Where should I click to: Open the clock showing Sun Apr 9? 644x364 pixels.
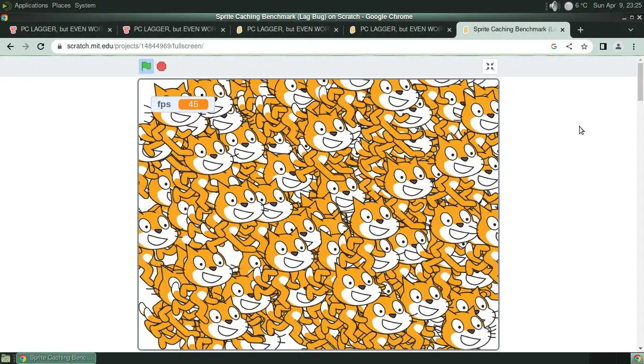[x=617, y=6]
